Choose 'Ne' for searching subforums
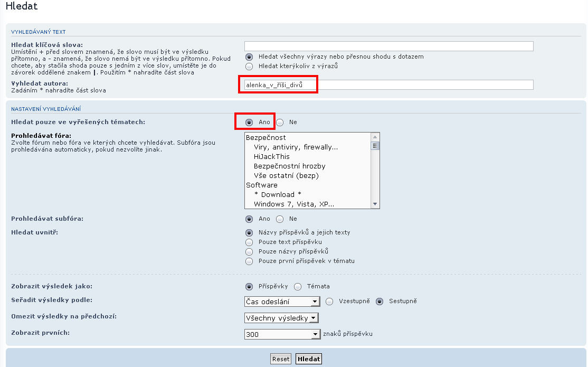The width and height of the screenshot is (588, 367). (280, 219)
